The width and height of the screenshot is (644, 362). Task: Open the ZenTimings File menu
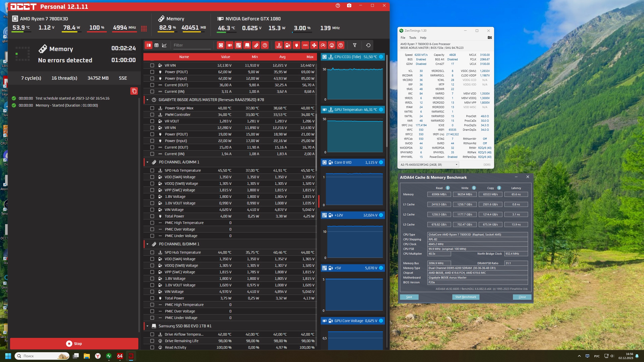click(x=403, y=38)
